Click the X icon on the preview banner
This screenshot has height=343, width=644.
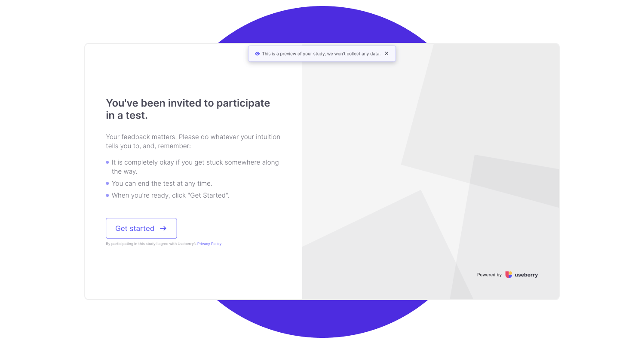(x=386, y=53)
